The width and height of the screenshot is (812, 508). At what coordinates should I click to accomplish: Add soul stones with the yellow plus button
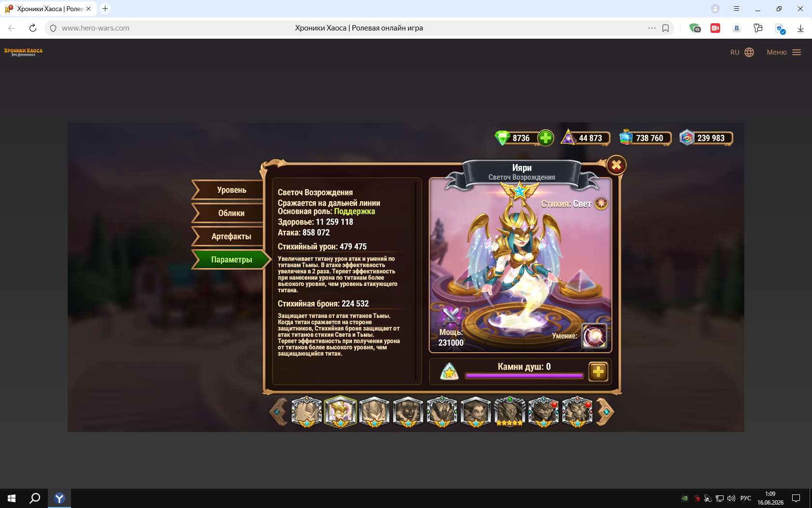pyautogui.click(x=598, y=372)
